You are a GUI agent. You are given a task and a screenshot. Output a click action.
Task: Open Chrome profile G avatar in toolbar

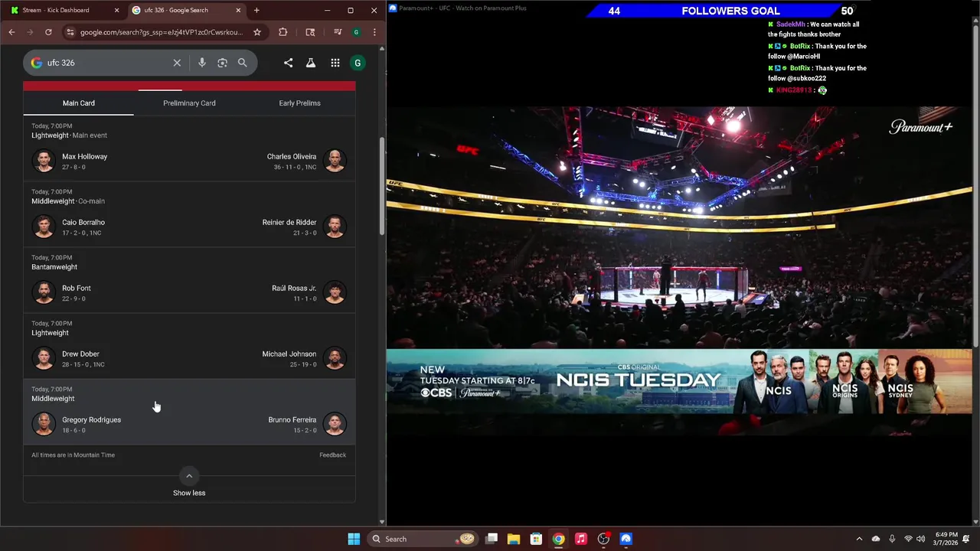(x=356, y=32)
